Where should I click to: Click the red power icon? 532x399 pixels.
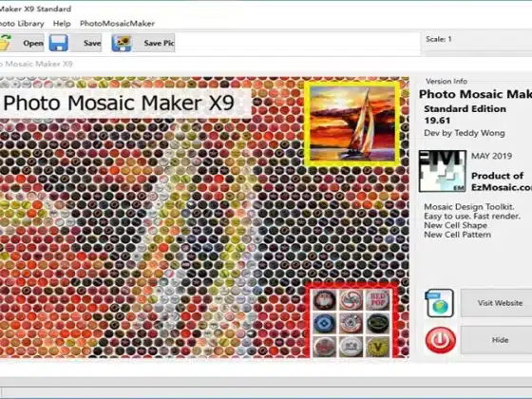[441, 340]
